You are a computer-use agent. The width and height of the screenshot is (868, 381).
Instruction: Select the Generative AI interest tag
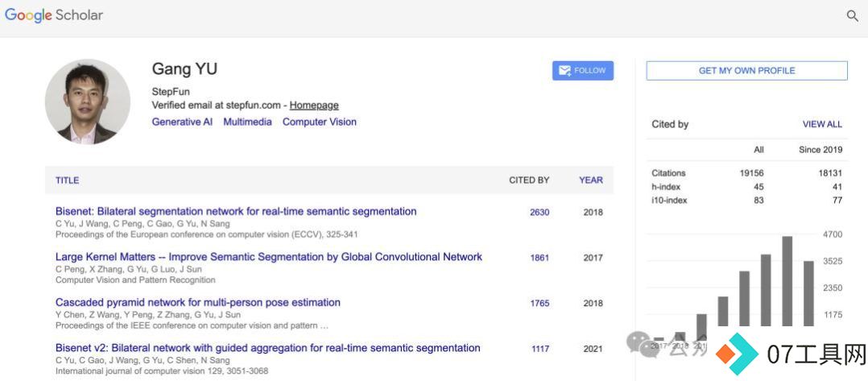click(182, 122)
